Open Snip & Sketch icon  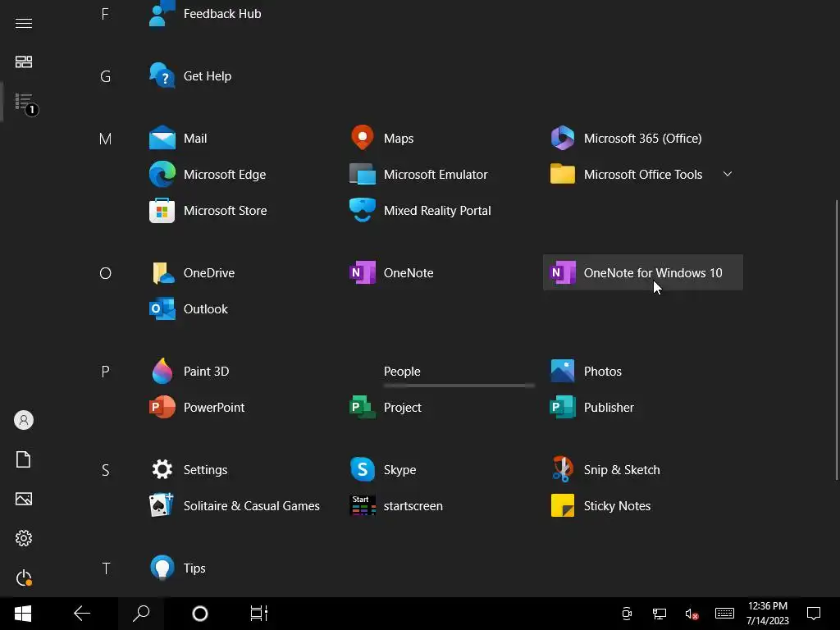coord(563,469)
